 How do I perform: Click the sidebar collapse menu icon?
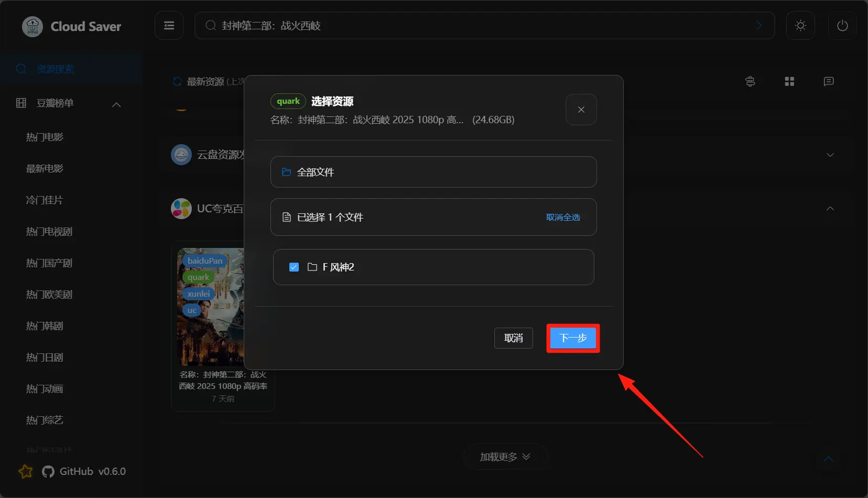click(x=169, y=26)
